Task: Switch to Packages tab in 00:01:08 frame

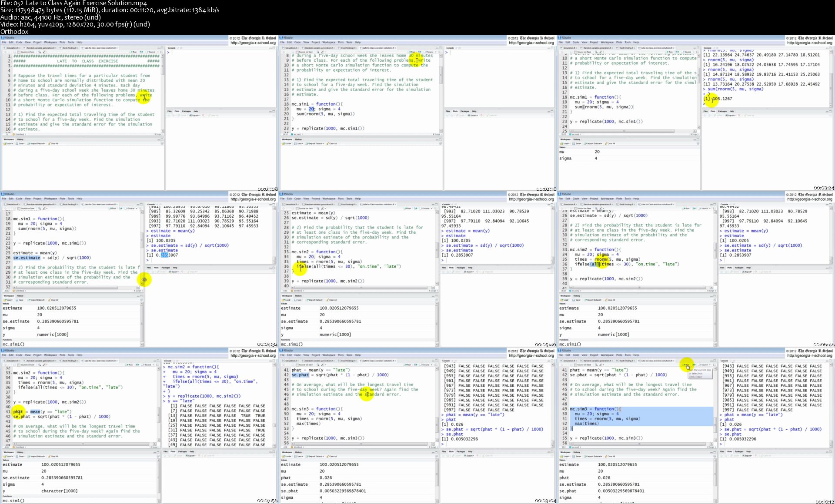Action: 187,111
